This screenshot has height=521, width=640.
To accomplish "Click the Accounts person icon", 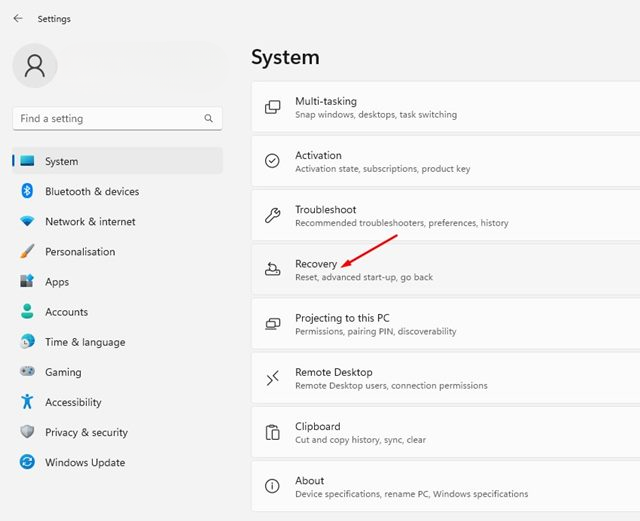I will coord(27,311).
